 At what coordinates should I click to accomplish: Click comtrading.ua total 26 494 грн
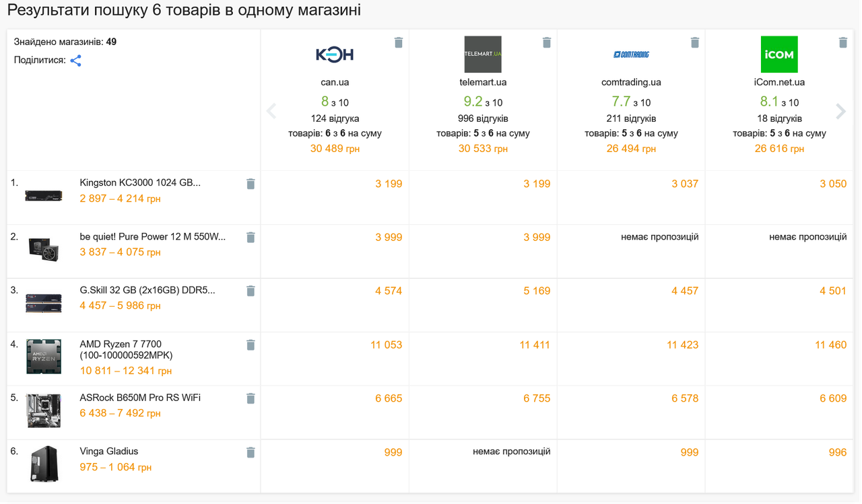click(x=631, y=149)
